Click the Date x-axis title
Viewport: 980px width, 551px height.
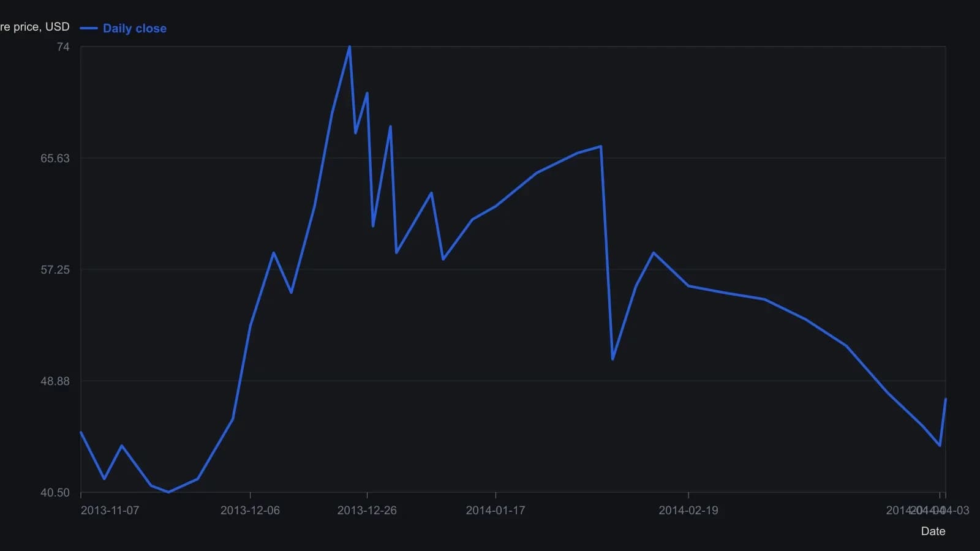[933, 531]
